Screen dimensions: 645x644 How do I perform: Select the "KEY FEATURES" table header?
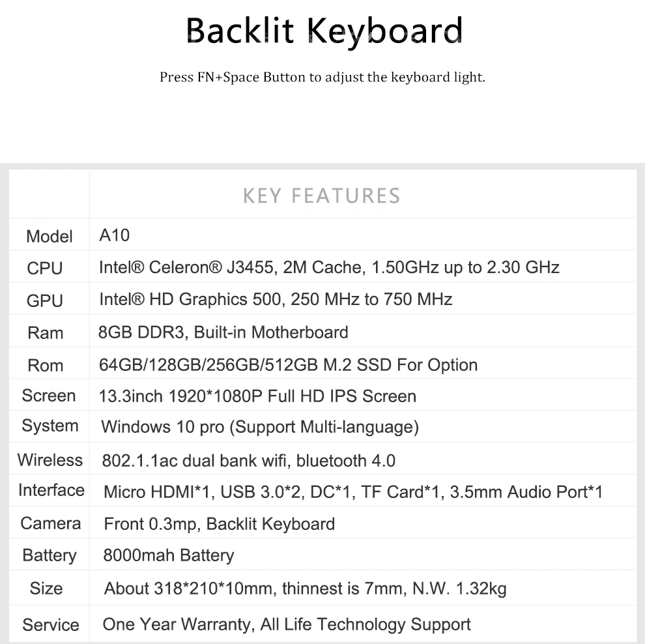tap(321, 196)
